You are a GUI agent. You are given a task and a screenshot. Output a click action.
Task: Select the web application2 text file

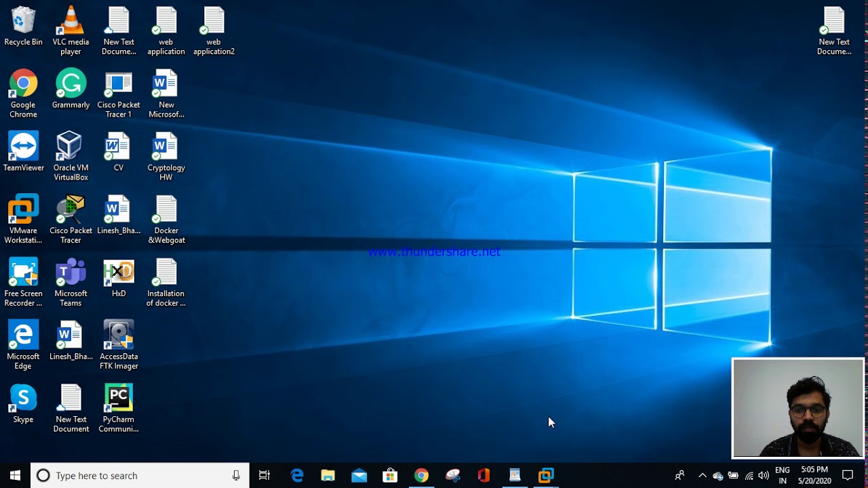click(x=214, y=31)
